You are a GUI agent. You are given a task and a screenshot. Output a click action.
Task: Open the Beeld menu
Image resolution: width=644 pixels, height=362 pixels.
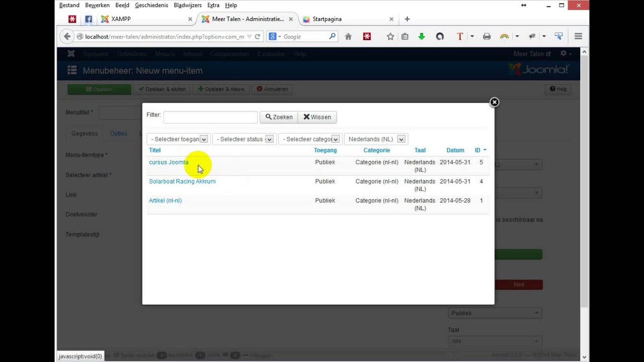click(122, 5)
